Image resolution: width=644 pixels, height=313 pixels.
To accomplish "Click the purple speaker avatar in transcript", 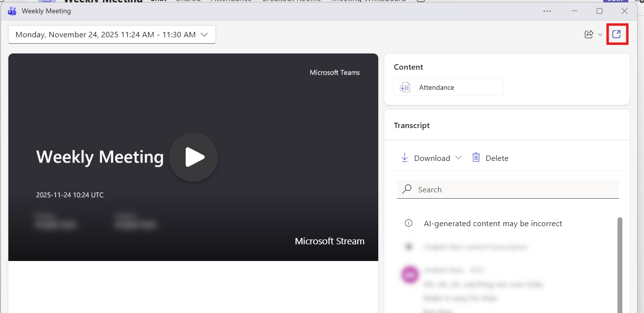I will 410,275.
